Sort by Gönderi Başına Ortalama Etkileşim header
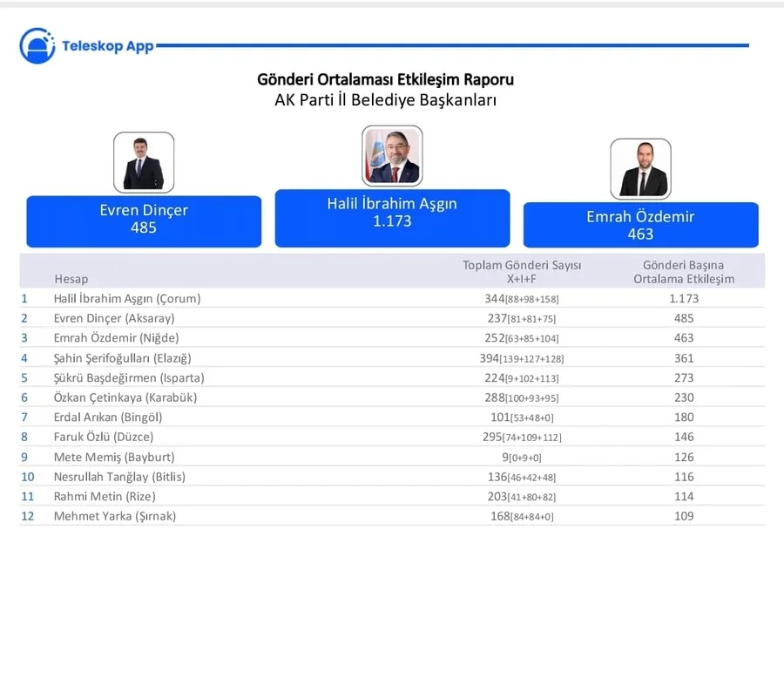Screen dimensions: 784x686 683,272
